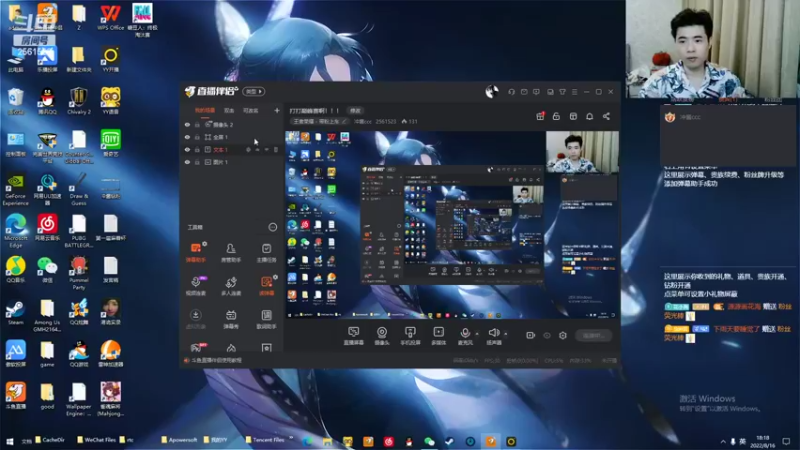Add a new scene with the plus icon
The width and height of the screenshot is (800, 450).
pos(277,110)
